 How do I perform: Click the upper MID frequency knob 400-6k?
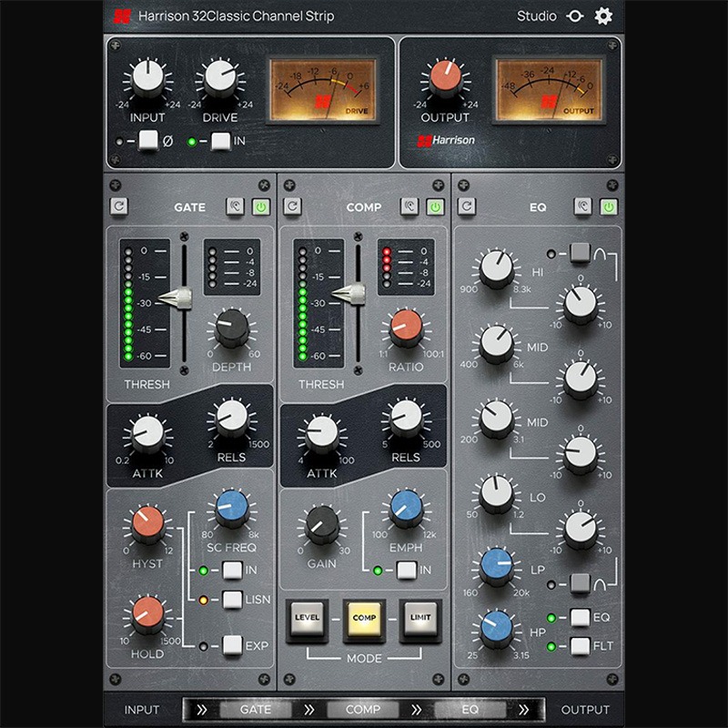pyautogui.click(x=496, y=343)
